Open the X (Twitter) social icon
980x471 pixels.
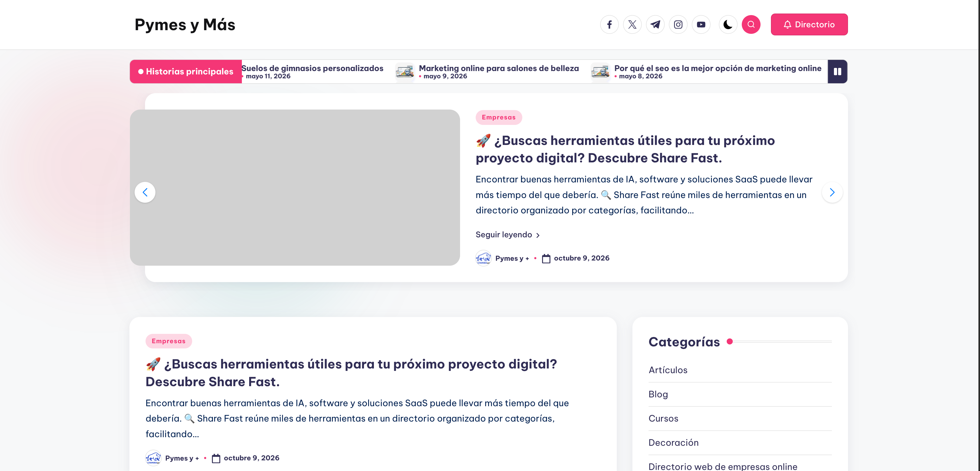pos(632,25)
